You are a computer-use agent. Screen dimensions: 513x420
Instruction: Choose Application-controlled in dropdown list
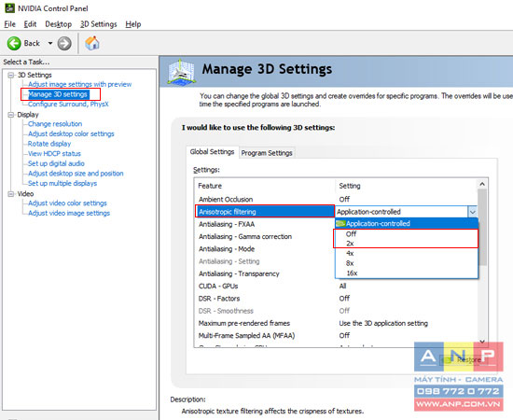point(407,224)
